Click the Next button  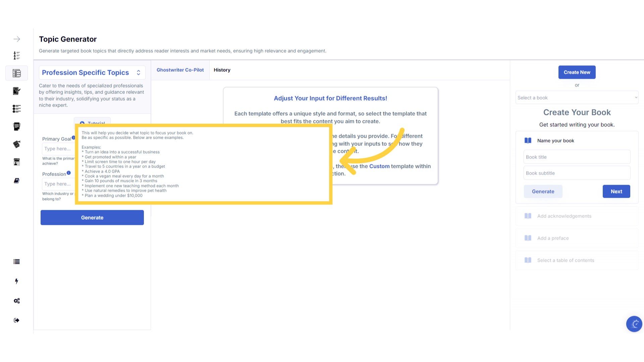pyautogui.click(x=616, y=191)
